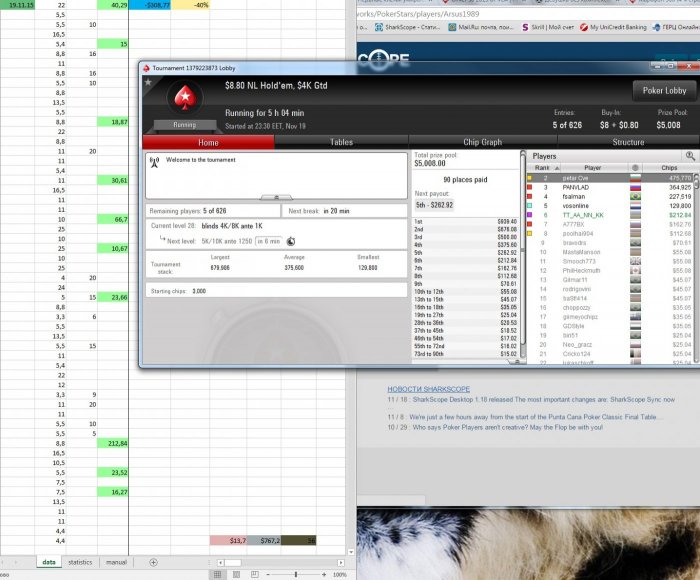Click the zoom out minus in Excel
Viewport: 700px width, 580px height.
click(x=268, y=575)
